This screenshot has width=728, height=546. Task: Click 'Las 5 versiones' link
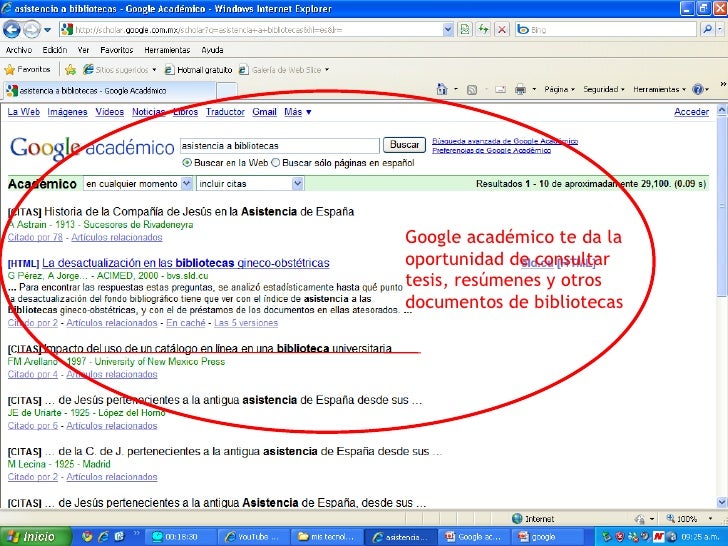click(x=246, y=323)
